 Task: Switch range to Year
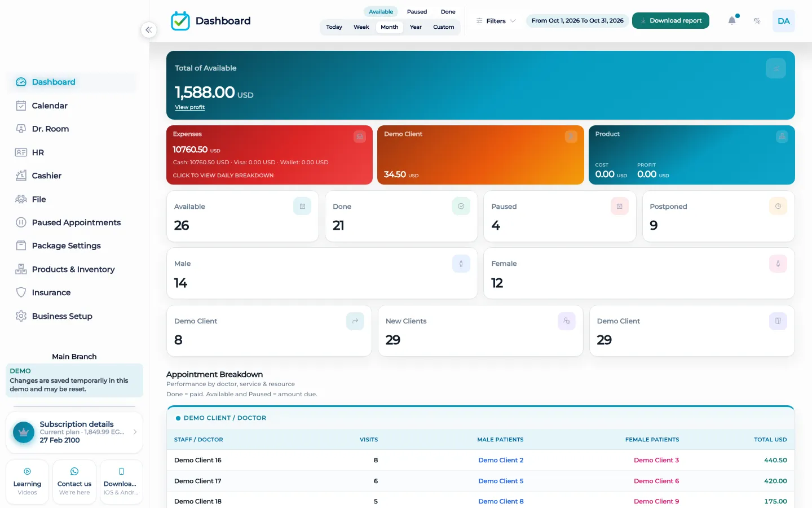coord(416,27)
